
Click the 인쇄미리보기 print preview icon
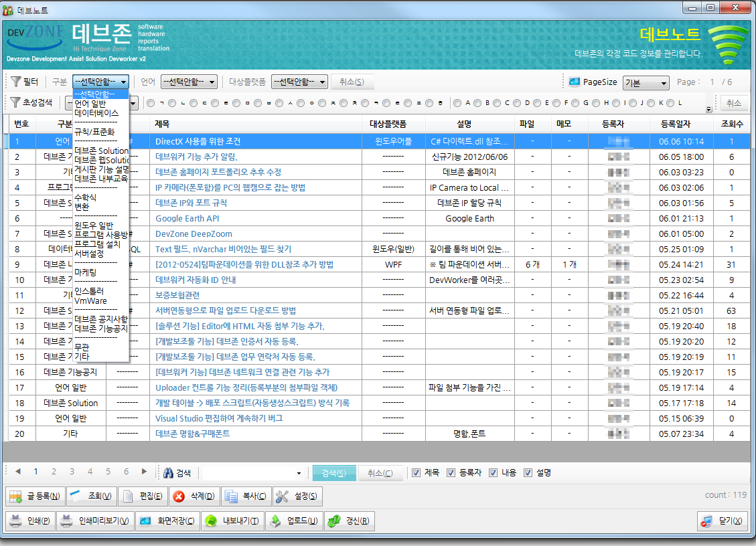tap(66, 521)
